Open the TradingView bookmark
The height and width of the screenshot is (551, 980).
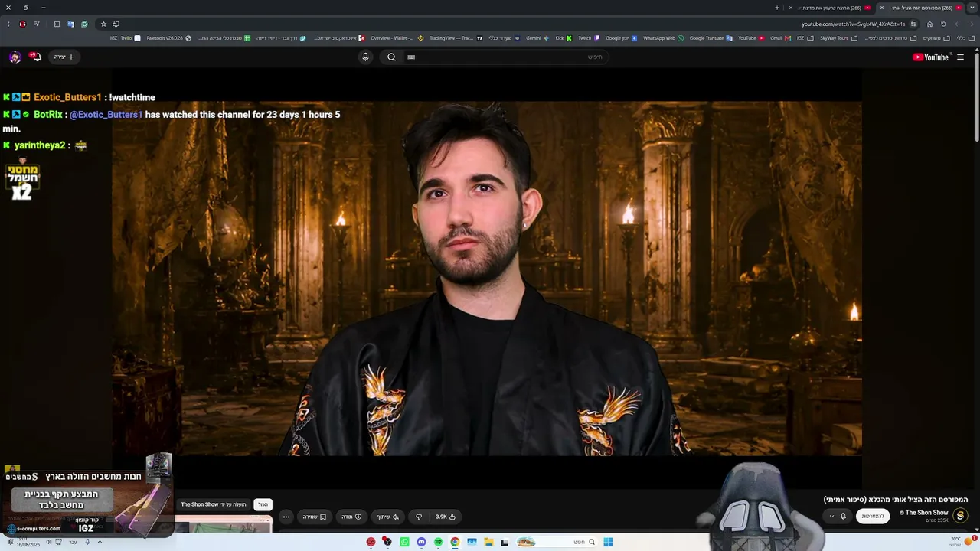pos(456,38)
